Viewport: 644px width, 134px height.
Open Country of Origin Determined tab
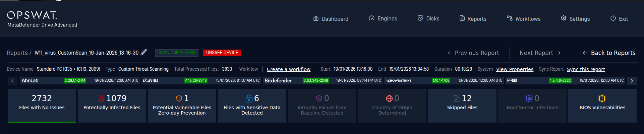pyautogui.click(x=392, y=106)
